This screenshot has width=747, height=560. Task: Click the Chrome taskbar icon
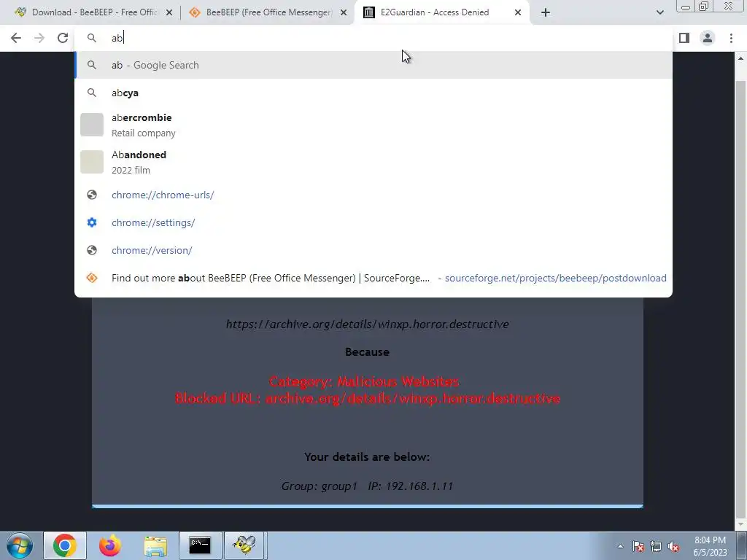65,545
